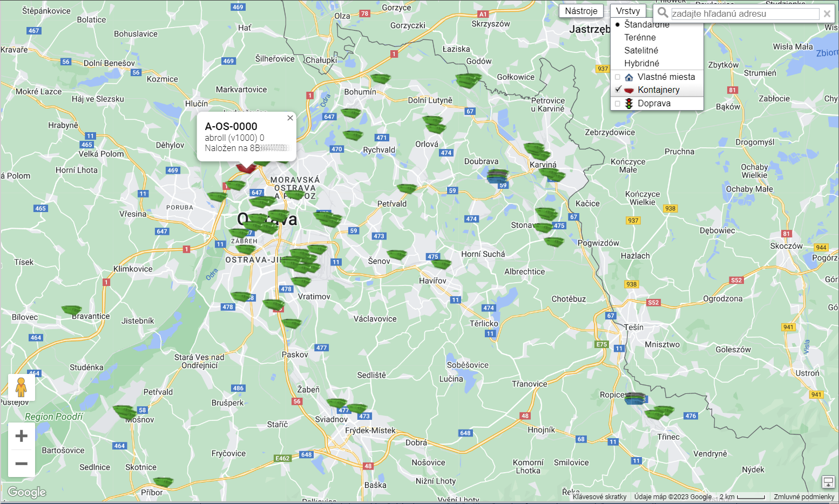Image resolution: width=839 pixels, height=504 pixels.
Task: Switch to Satelitné map view
Action: click(641, 51)
